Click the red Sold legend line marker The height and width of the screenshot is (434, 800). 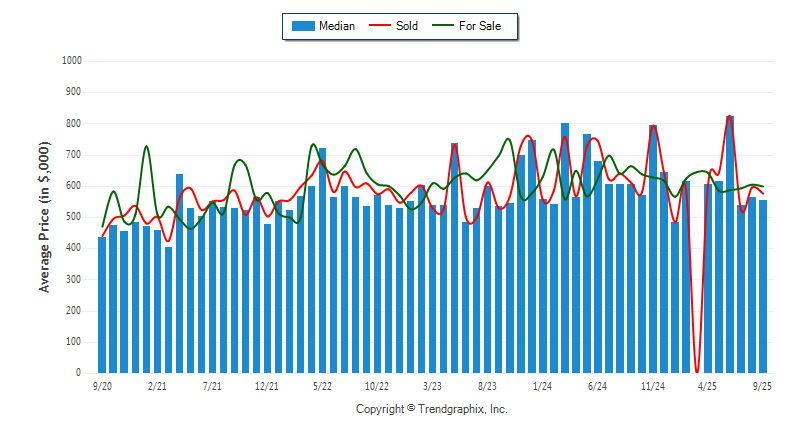[381, 26]
